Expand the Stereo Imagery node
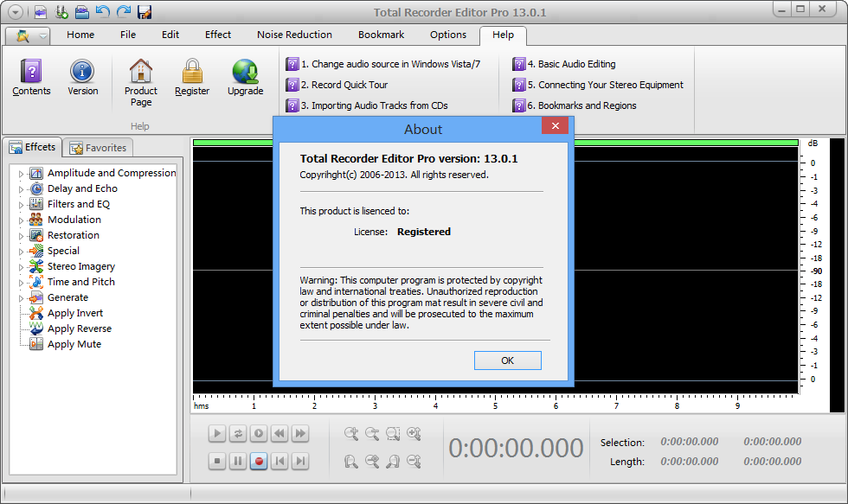 coord(21,267)
